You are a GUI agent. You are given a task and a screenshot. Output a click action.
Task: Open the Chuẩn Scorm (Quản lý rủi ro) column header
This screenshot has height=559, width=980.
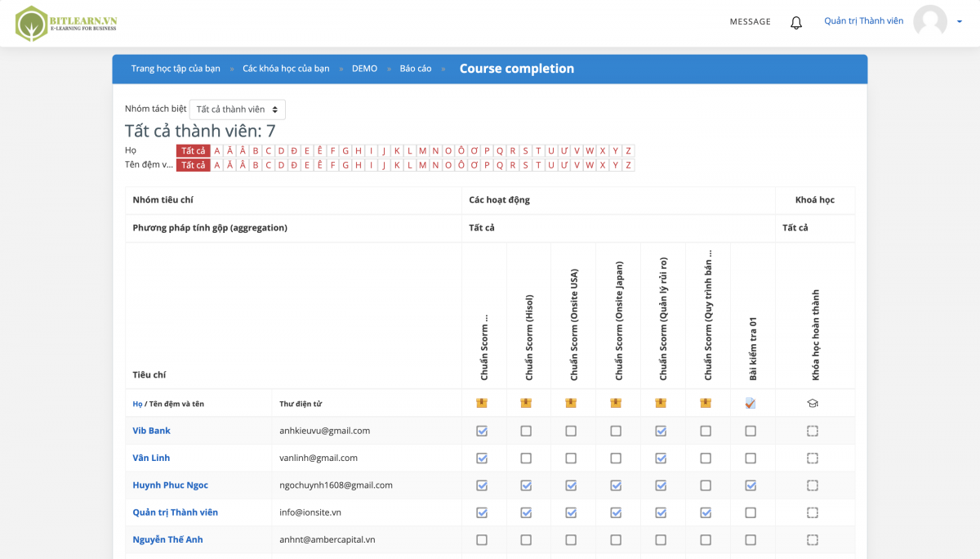tap(663, 320)
